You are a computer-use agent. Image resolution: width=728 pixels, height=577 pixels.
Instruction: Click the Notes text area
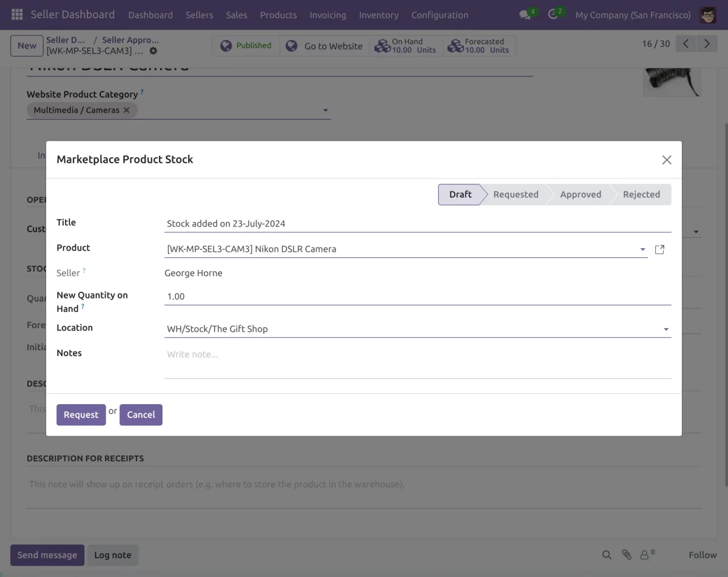coord(417,362)
